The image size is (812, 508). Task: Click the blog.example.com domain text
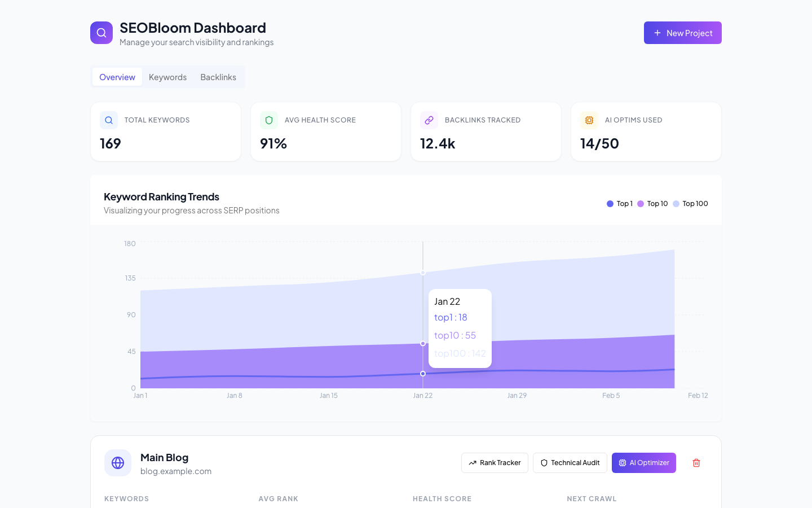(176, 471)
